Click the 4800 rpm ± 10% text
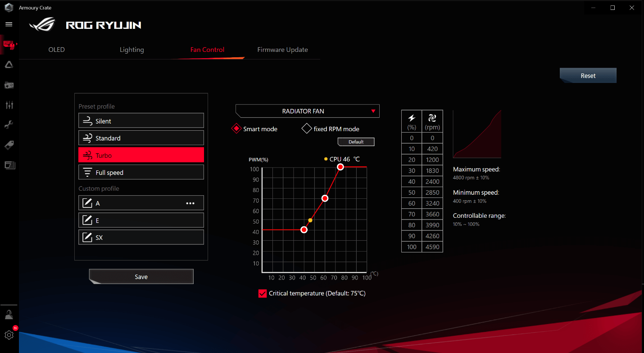The width and height of the screenshot is (644, 353). (x=471, y=178)
